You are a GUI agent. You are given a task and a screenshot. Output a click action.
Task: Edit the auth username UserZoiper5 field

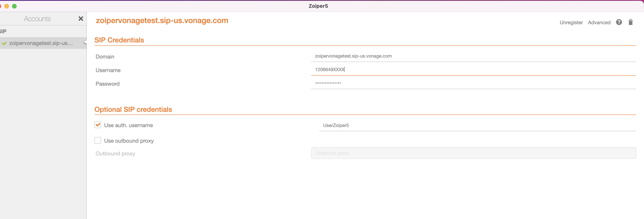click(x=477, y=125)
